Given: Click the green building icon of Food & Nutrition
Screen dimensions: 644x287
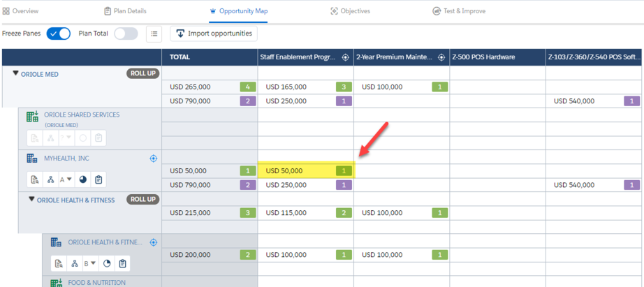Looking at the screenshot, I should point(57,283).
